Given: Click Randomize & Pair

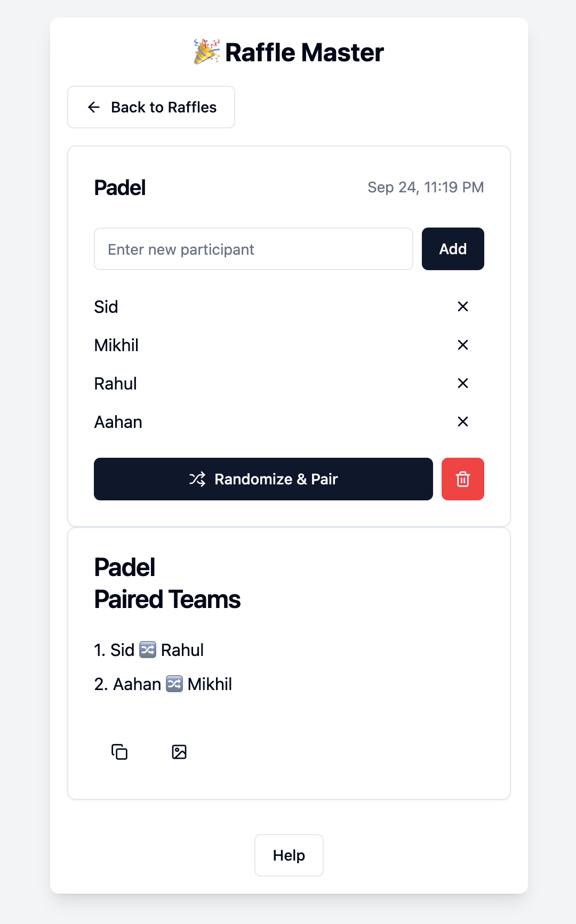Looking at the screenshot, I should tap(263, 479).
